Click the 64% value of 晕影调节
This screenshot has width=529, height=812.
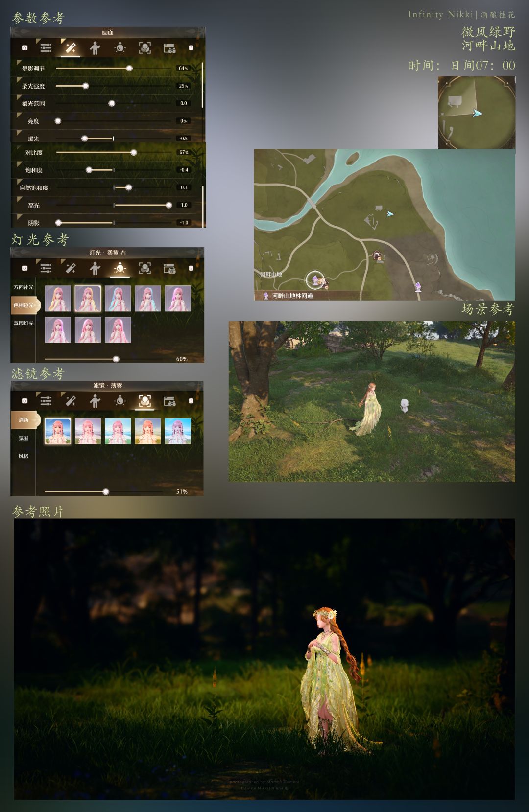(183, 69)
